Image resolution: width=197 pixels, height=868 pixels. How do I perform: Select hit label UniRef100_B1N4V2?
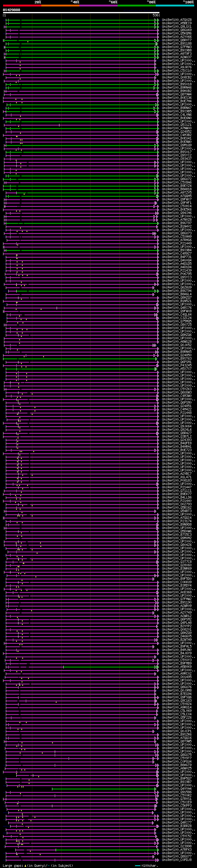[x=177, y=226]
